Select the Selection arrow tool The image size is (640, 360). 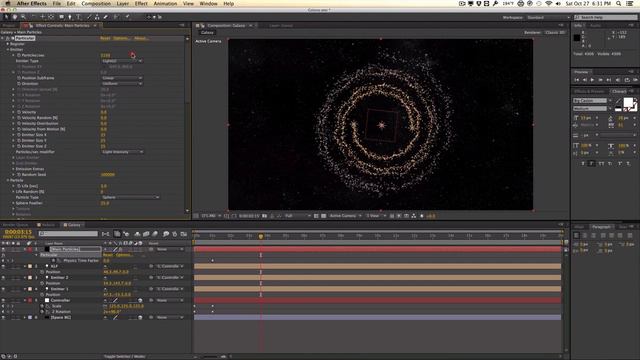[x=6, y=17]
